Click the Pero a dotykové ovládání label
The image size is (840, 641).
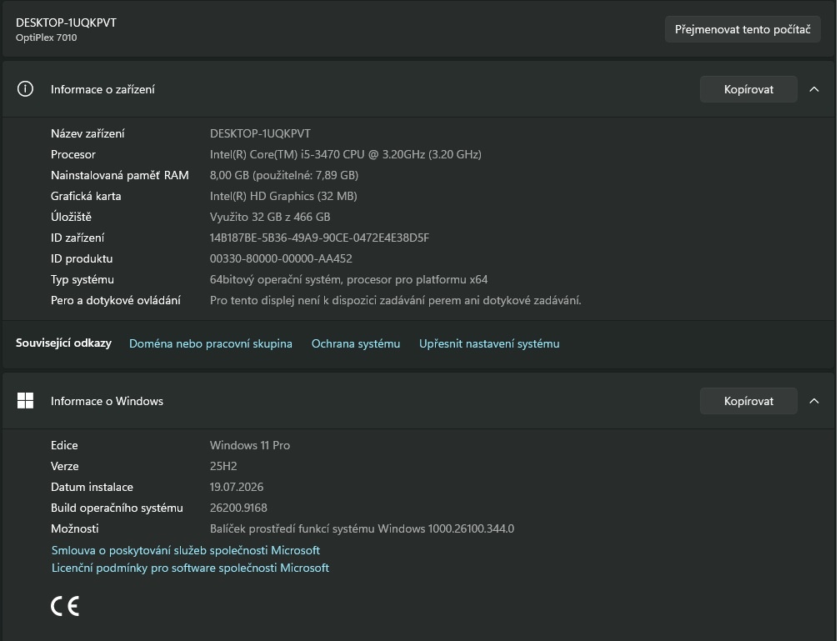115,301
